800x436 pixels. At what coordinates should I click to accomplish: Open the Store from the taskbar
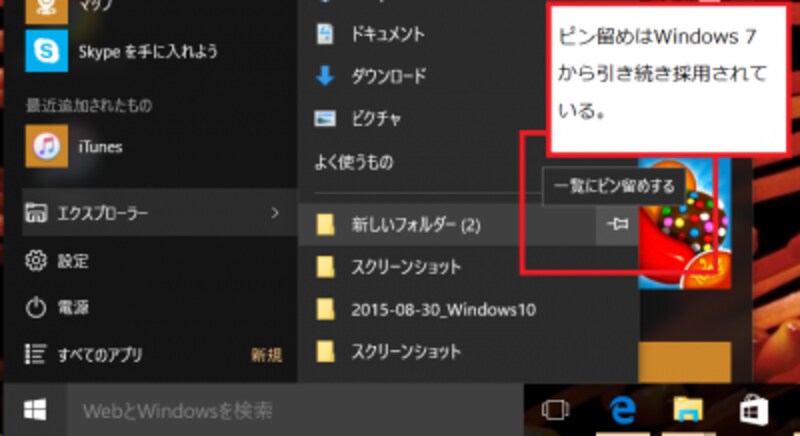pos(754,411)
